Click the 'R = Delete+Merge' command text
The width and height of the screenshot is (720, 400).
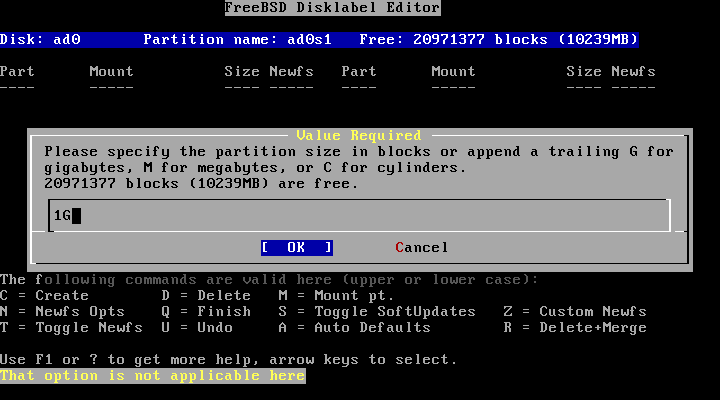(575, 327)
